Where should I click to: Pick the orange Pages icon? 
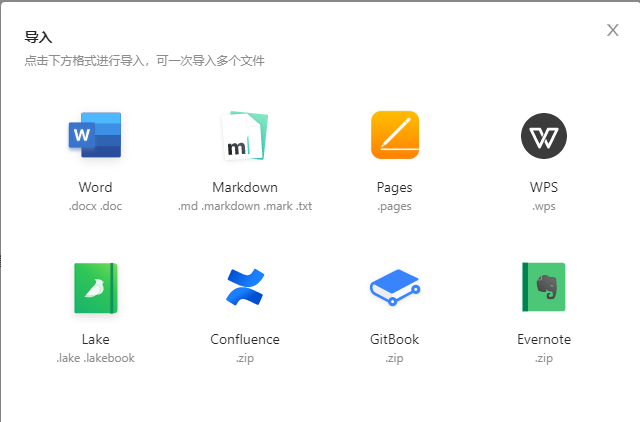click(x=395, y=135)
